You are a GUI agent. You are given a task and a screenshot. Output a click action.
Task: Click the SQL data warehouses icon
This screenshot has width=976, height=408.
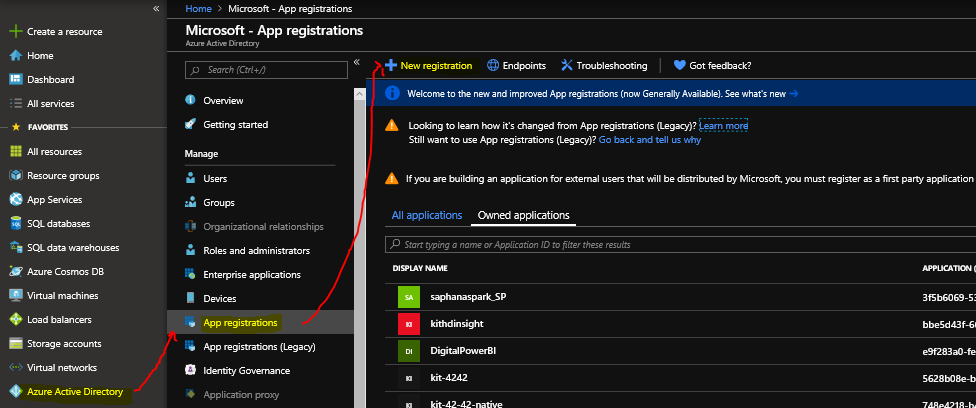point(16,247)
